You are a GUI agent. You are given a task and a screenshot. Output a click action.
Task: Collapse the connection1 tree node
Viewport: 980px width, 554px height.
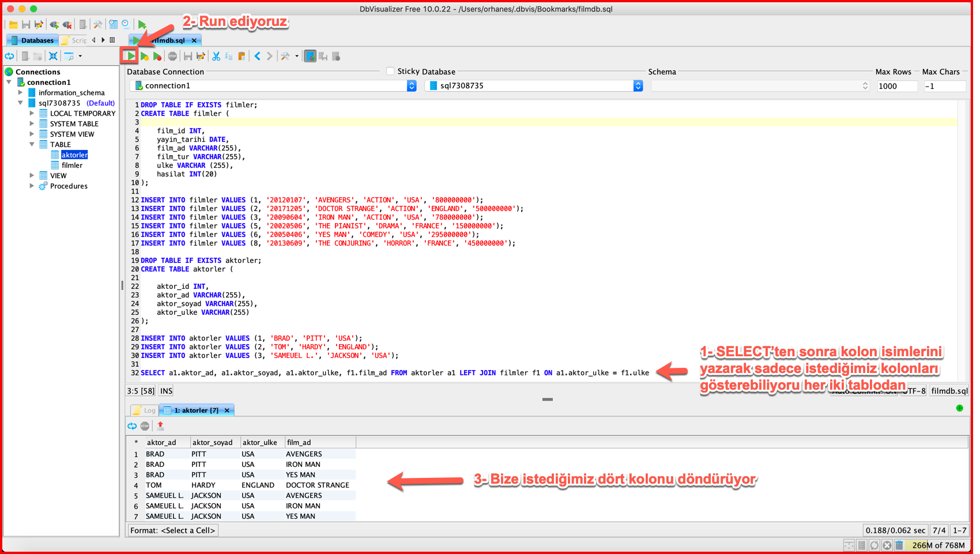(x=9, y=82)
